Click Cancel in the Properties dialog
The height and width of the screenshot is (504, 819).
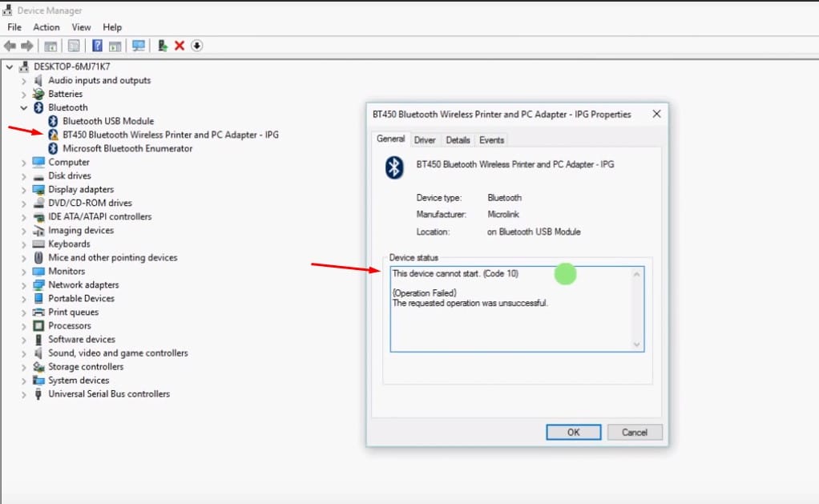click(635, 433)
